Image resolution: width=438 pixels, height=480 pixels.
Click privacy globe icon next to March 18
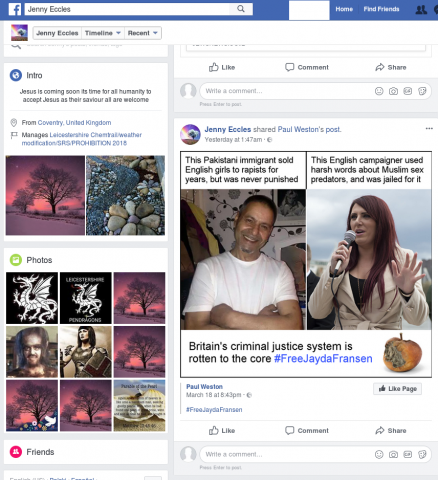[249, 395]
